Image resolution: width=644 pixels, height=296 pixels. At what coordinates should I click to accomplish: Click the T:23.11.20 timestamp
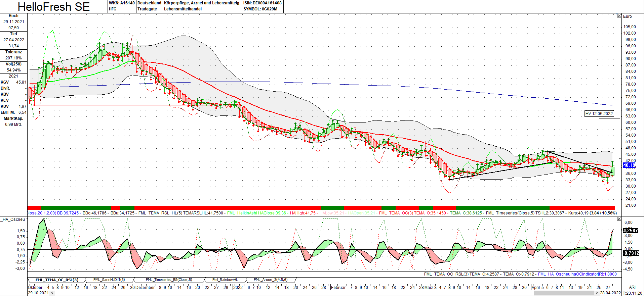pos(633,293)
